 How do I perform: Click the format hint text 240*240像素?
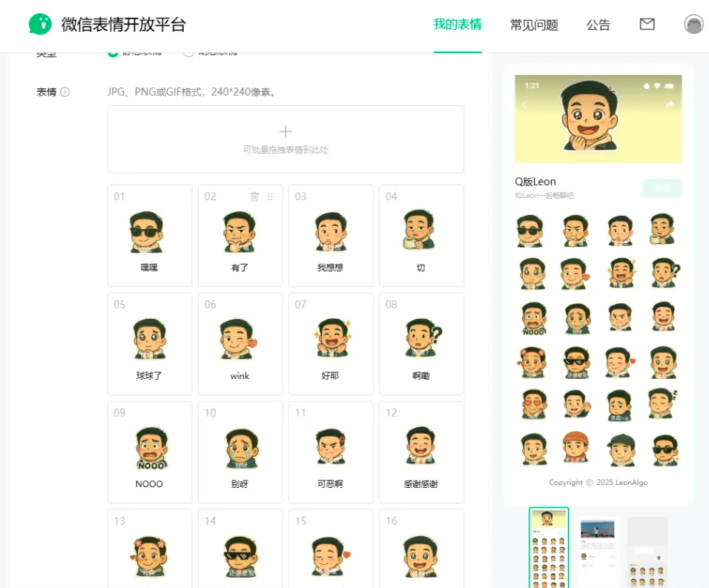coord(244,92)
